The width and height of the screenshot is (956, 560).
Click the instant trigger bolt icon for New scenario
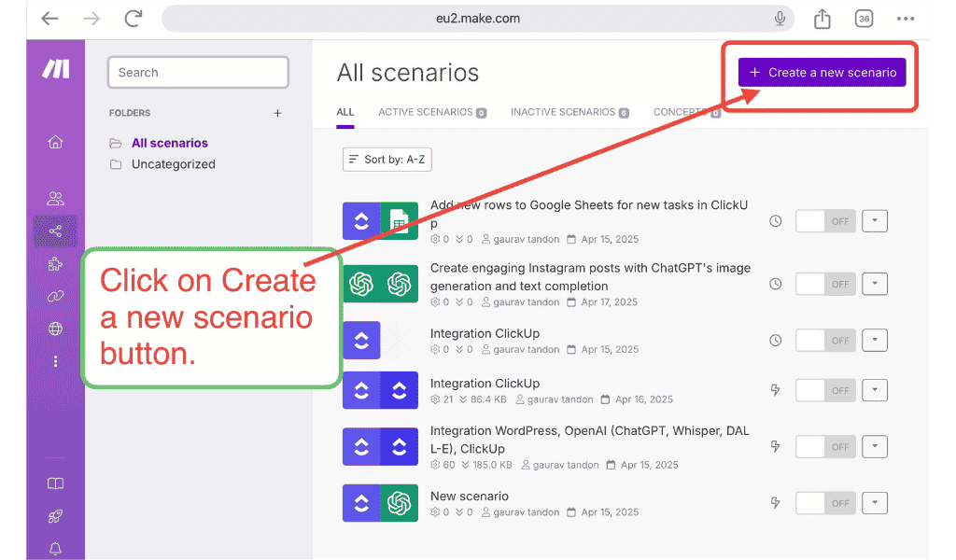pos(776,503)
